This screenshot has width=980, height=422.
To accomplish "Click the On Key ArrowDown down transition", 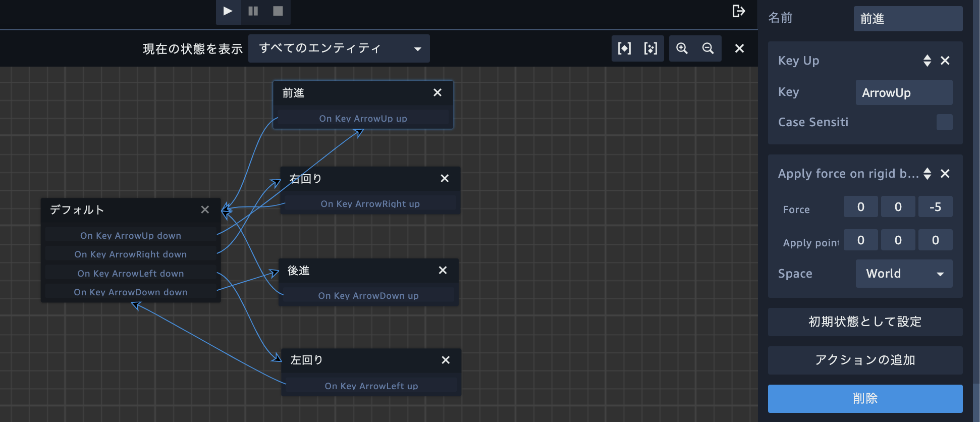I will click(131, 292).
